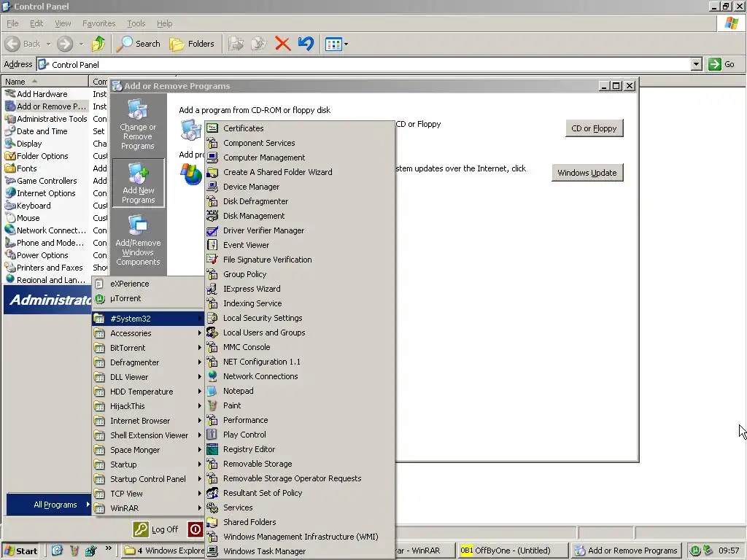Open Component Services menu entry

click(300, 143)
